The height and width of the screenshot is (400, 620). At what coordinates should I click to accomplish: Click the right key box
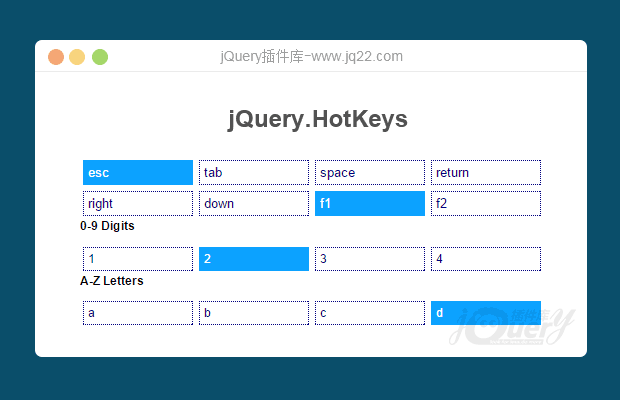click(138, 204)
